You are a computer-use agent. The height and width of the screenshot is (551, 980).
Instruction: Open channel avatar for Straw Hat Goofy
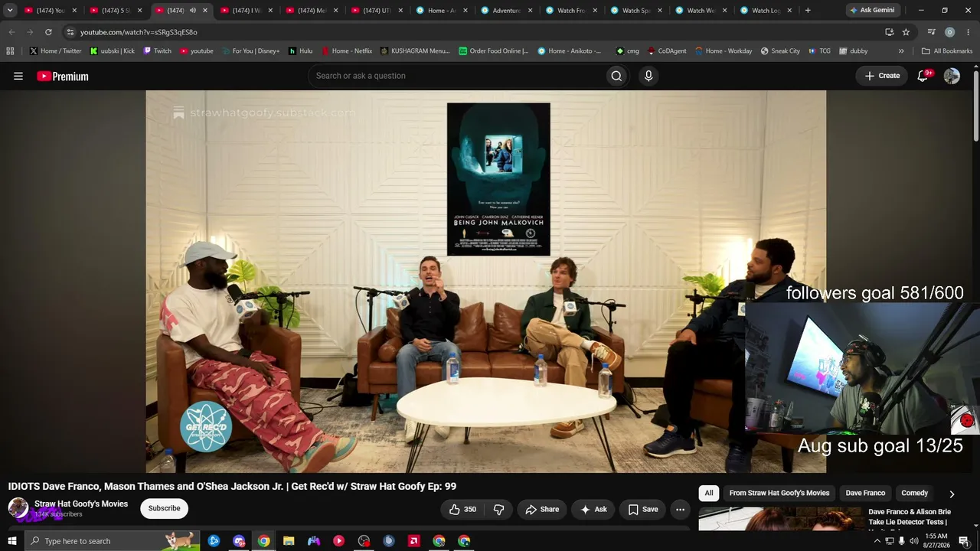pyautogui.click(x=18, y=508)
